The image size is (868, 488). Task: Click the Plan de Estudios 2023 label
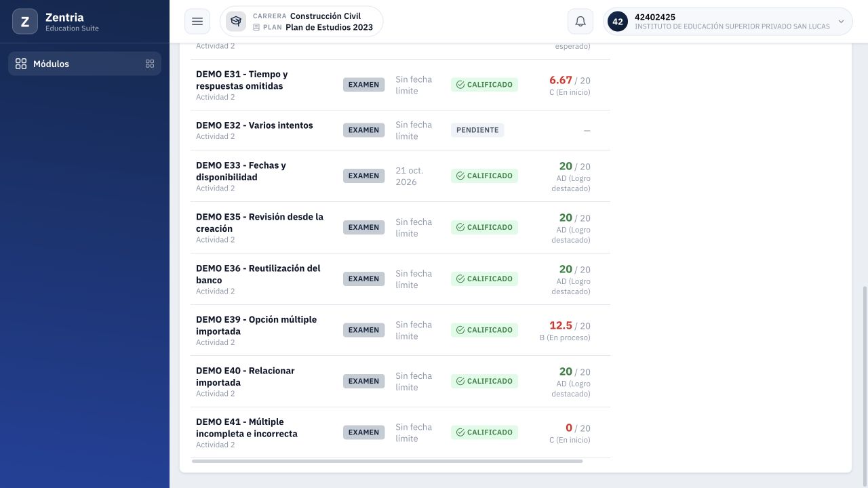click(329, 27)
